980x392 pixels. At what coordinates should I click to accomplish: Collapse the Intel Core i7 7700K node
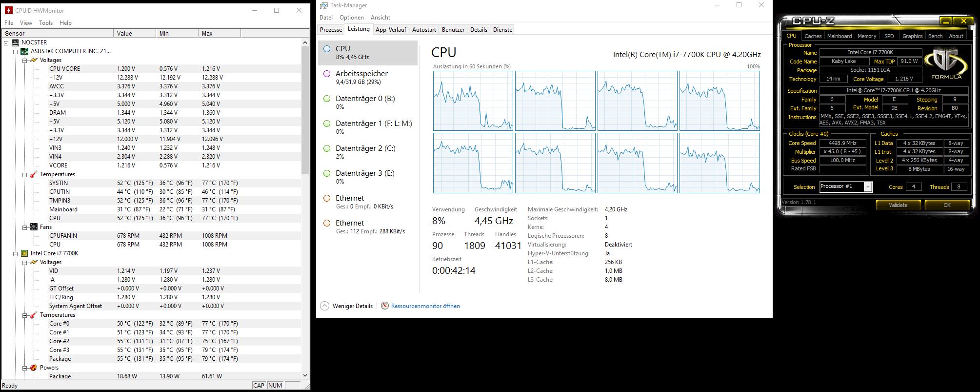[x=16, y=253]
